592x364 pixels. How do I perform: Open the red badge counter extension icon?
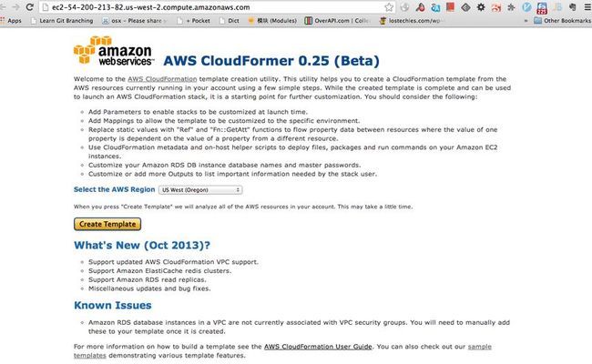[x=542, y=7]
